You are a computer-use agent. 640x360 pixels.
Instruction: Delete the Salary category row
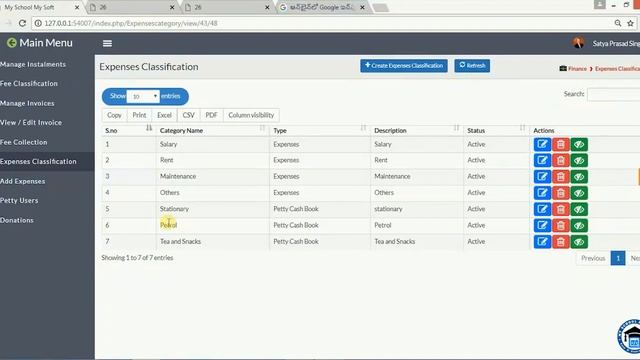[x=560, y=144]
